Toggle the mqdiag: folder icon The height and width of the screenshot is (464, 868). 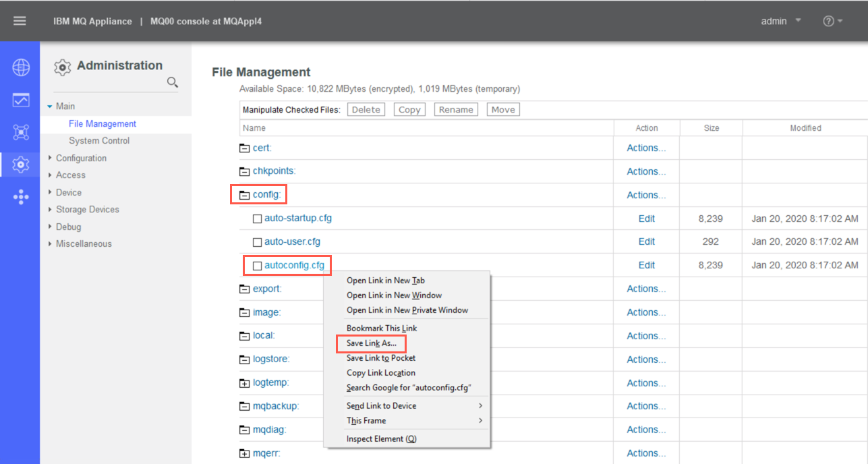click(244, 430)
